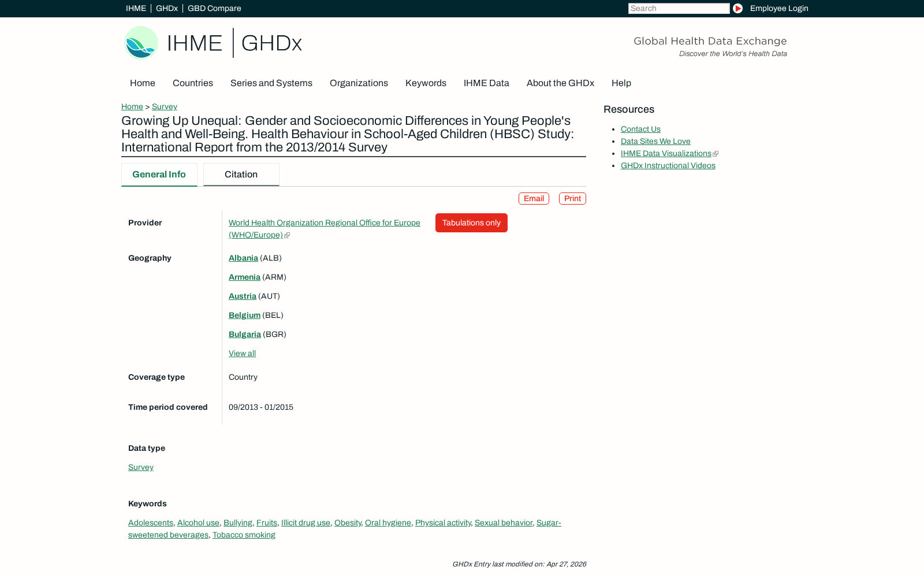The width and height of the screenshot is (924, 578).
Task: Click the Survey data type link
Action: click(141, 468)
